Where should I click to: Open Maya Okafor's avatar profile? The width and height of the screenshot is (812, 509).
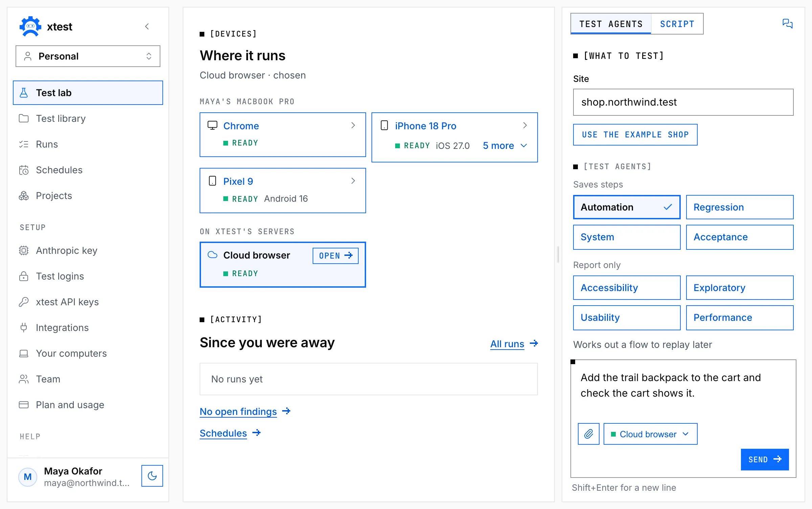pyautogui.click(x=28, y=477)
